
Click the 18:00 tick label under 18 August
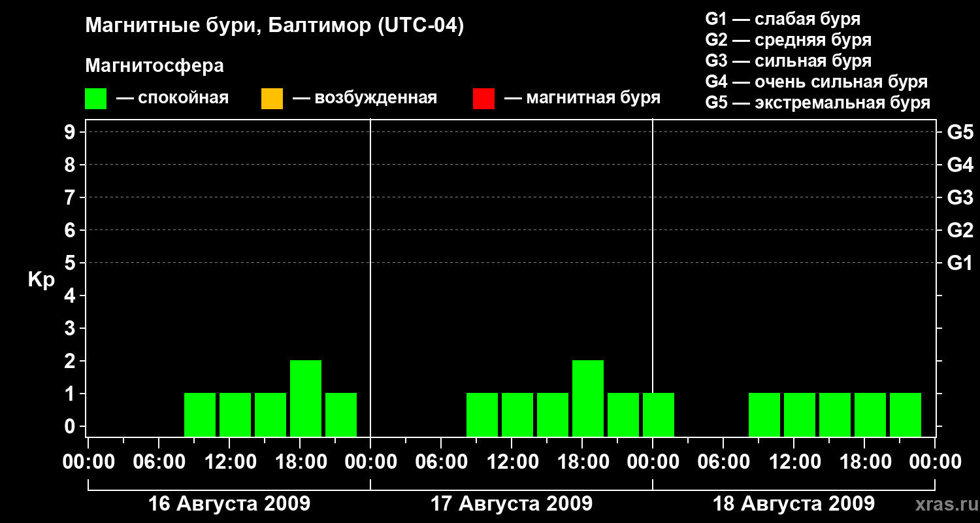(865, 462)
